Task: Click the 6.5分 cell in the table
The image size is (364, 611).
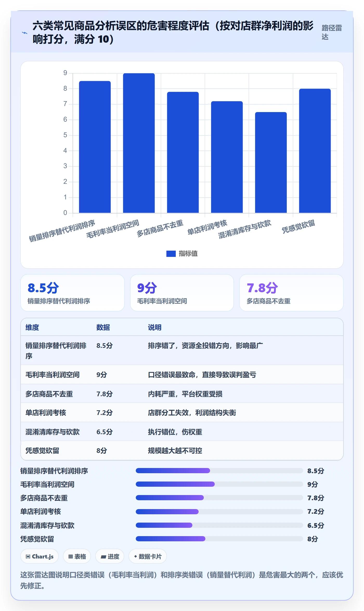Action: point(105,432)
